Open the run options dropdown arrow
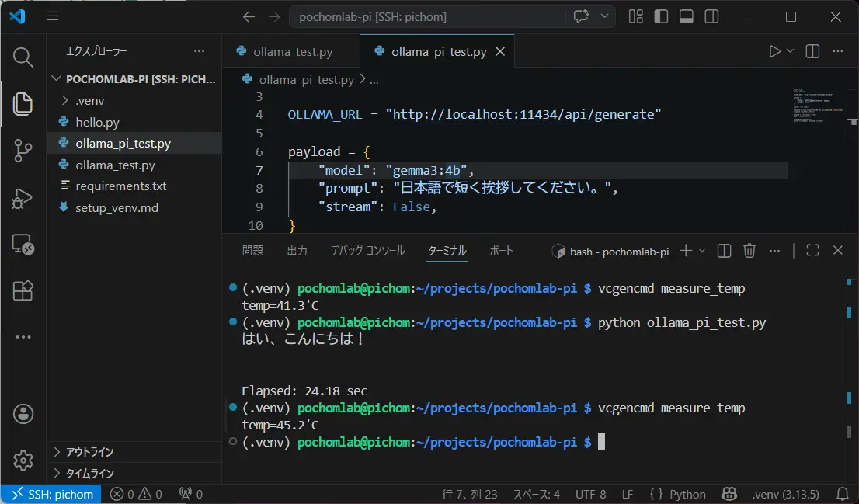Screen dimensions: 859x504 pyautogui.click(x=790, y=51)
